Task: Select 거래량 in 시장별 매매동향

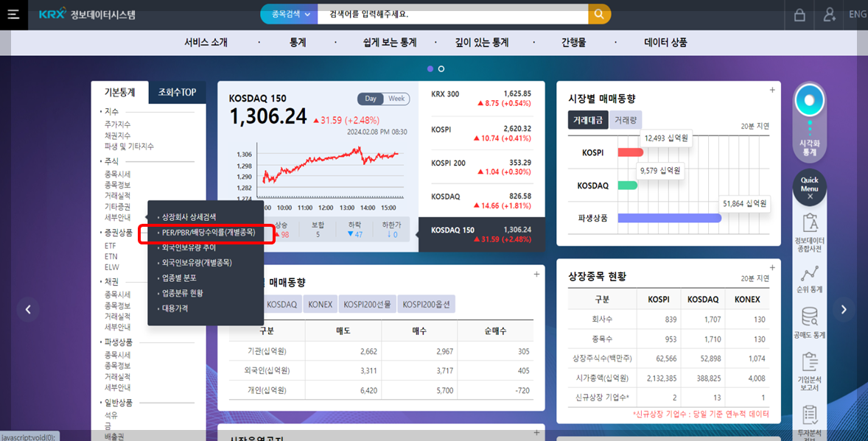Action: coord(626,120)
